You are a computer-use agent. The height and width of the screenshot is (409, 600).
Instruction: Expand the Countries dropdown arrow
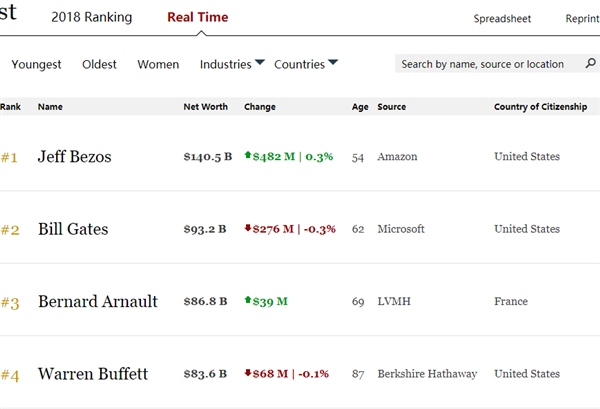click(x=333, y=63)
